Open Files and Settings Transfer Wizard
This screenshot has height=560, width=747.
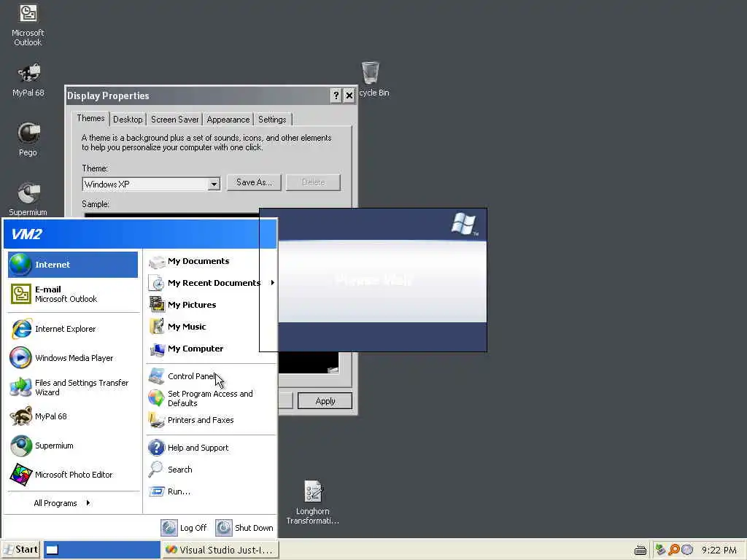click(73, 387)
